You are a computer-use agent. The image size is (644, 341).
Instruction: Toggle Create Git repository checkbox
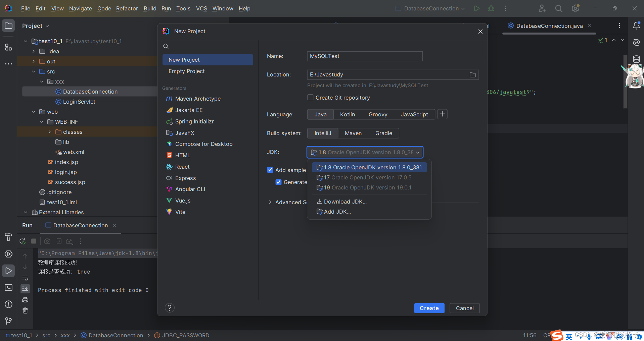point(311,98)
